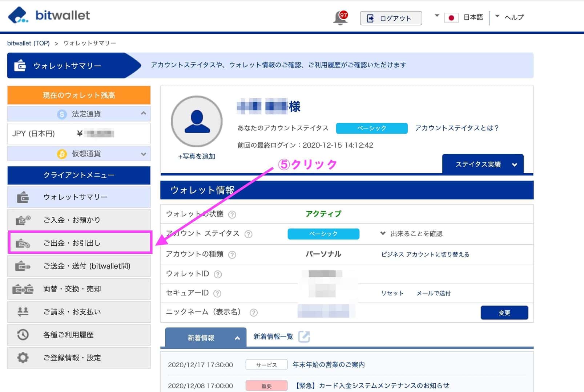Click アクティブ wallet status text
The image size is (584, 392).
pyautogui.click(x=323, y=214)
